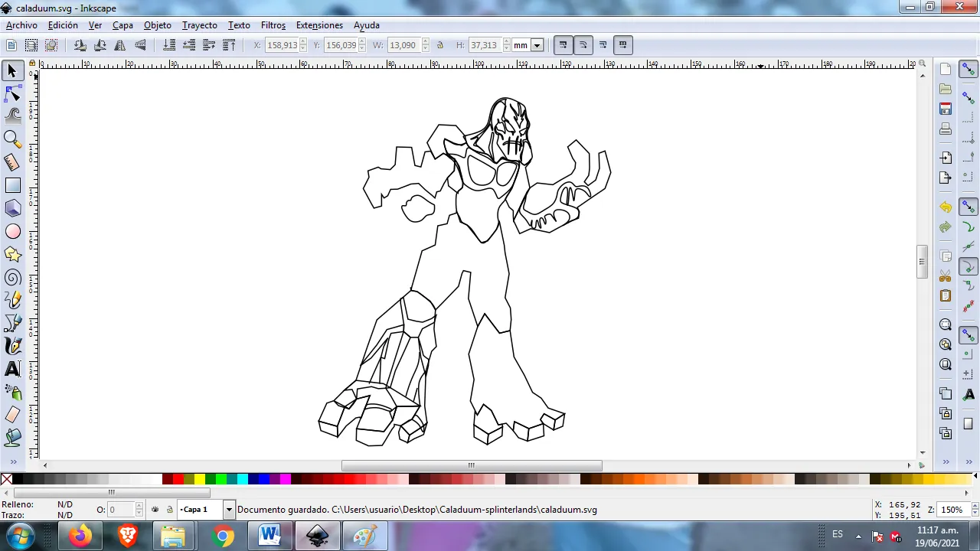Toggle width-height lock ratio

click(440, 45)
